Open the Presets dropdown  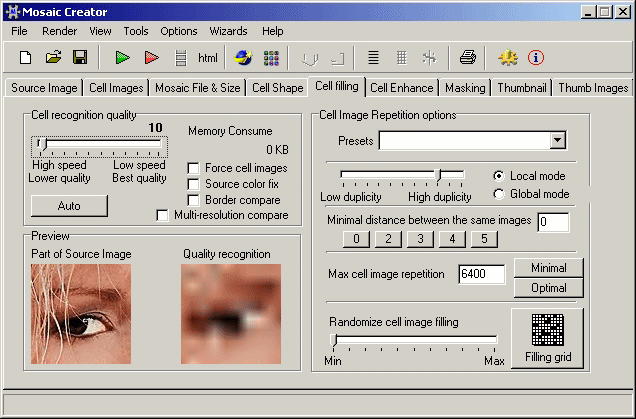(558, 140)
